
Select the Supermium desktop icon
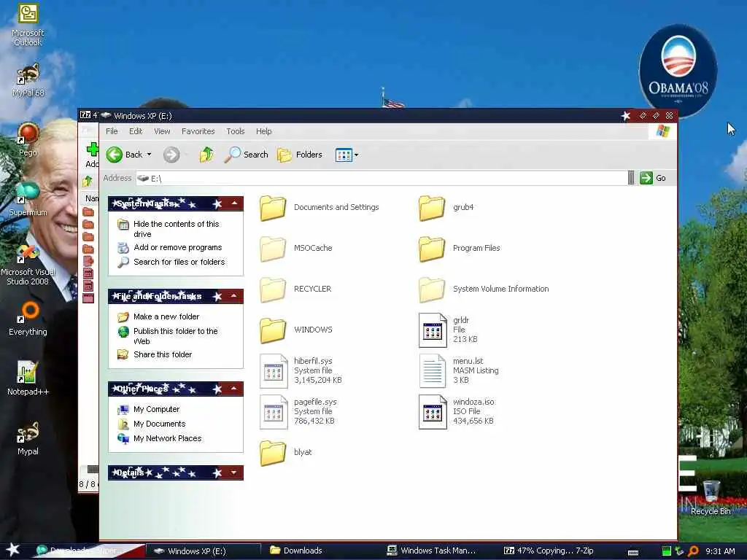pos(28,200)
